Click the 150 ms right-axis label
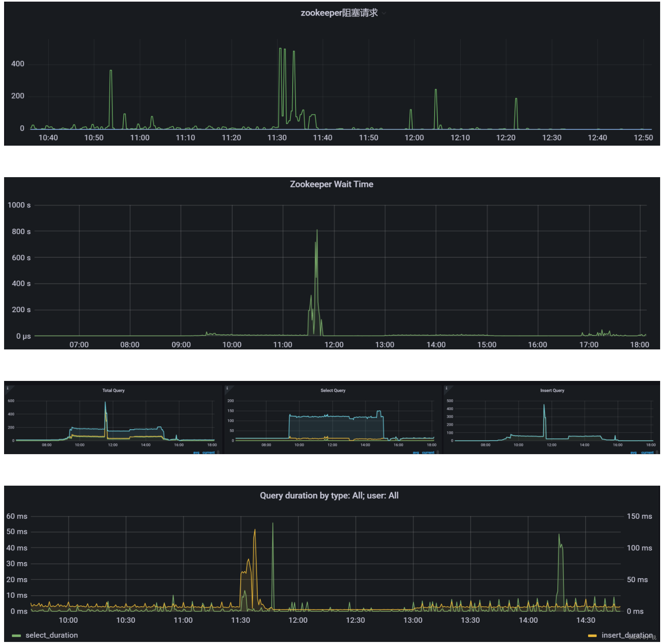The height and width of the screenshot is (644, 663). (x=639, y=516)
